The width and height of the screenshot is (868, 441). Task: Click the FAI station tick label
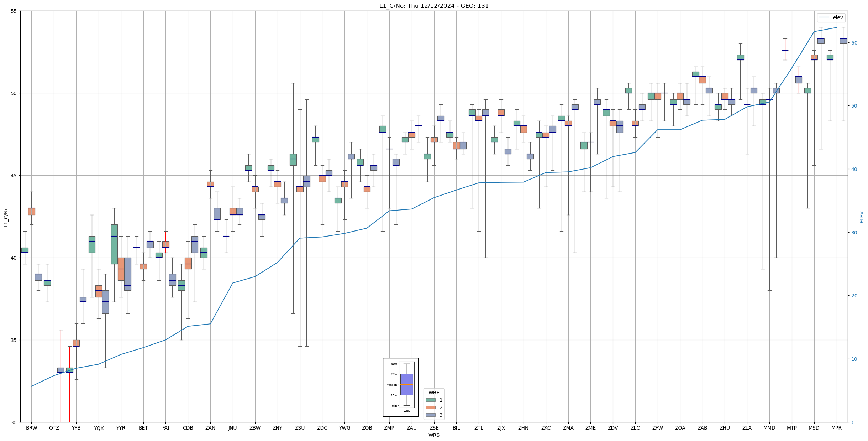tap(165, 428)
